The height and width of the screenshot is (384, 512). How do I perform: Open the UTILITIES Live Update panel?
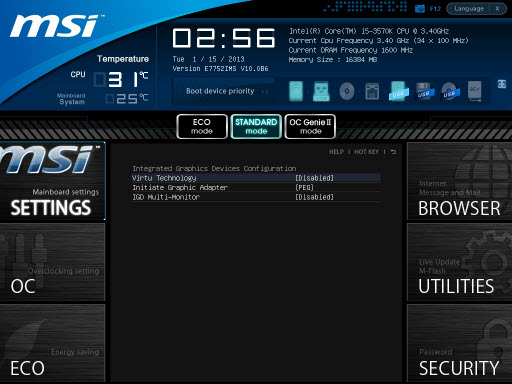click(x=459, y=262)
